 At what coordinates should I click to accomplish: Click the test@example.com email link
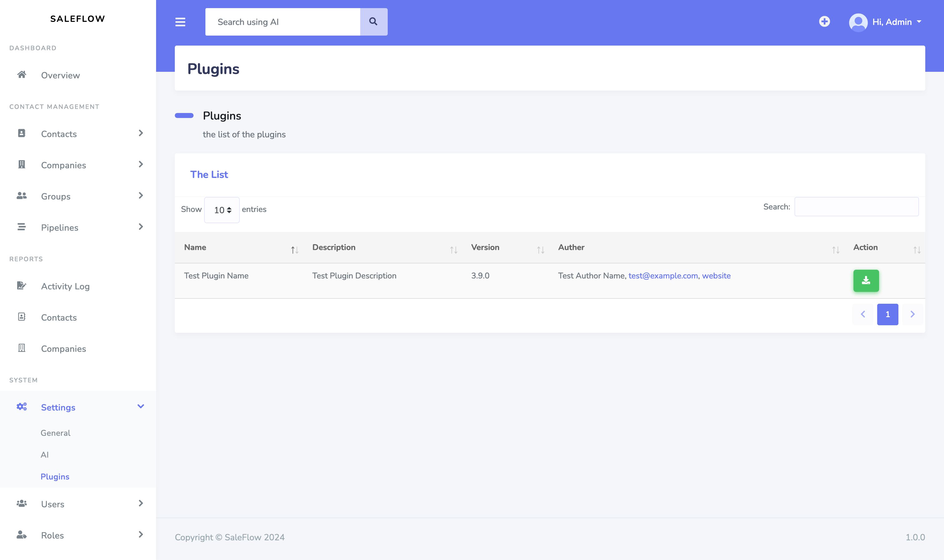point(663,276)
